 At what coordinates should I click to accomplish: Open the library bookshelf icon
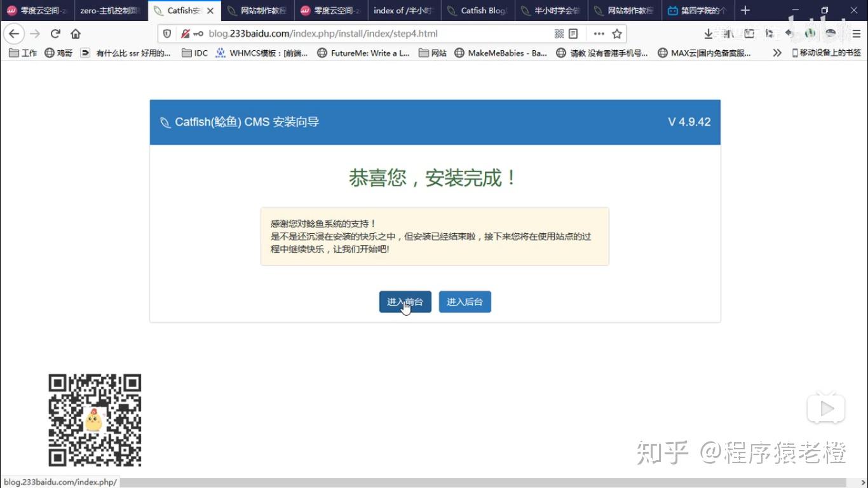click(x=728, y=34)
